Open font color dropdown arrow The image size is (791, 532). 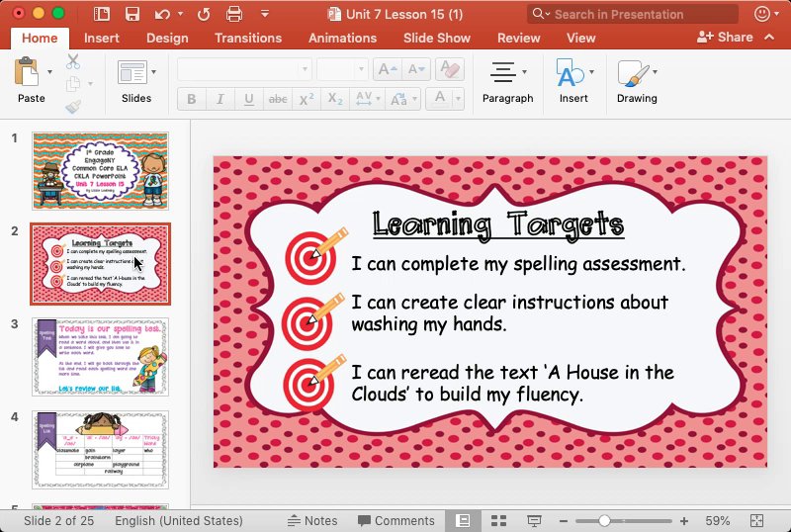pyautogui.click(x=458, y=99)
